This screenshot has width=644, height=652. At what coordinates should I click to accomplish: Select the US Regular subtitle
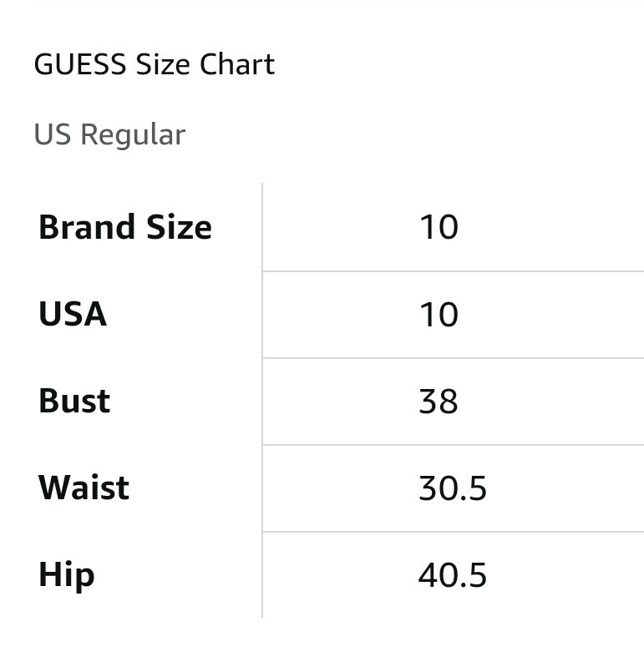(x=109, y=134)
